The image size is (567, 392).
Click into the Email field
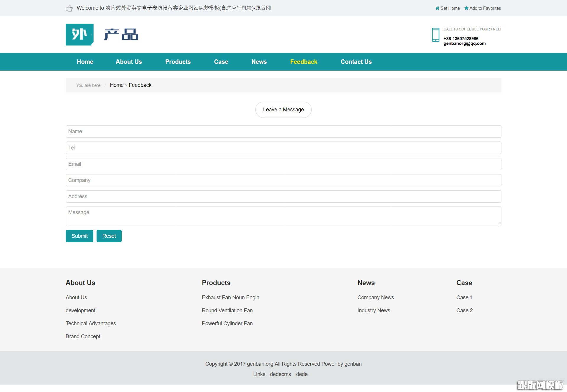click(x=283, y=164)
